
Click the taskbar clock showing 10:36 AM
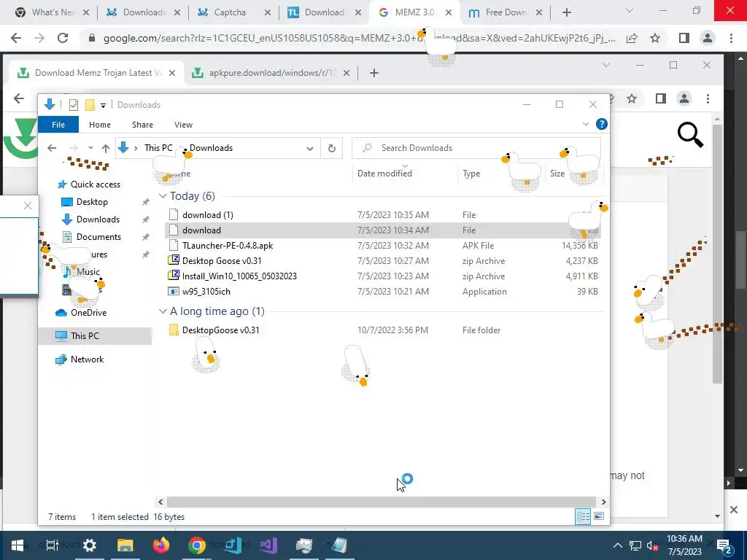click(684, 545)
